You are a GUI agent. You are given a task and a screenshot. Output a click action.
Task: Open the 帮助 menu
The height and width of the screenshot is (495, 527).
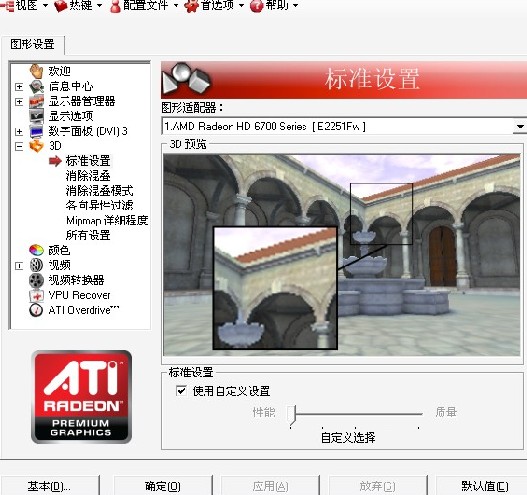coord(274,5)
